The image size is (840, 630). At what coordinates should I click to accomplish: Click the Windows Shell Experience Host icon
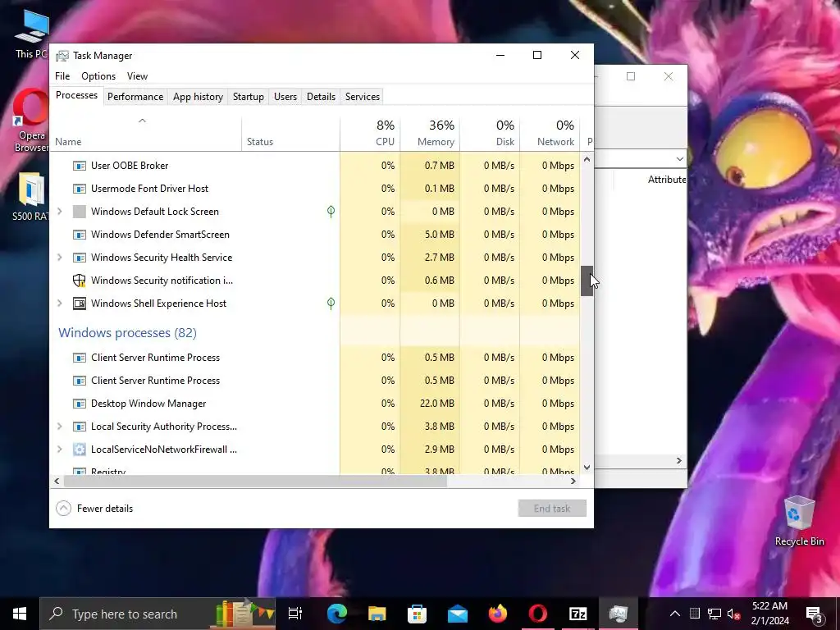pos(80,304)
